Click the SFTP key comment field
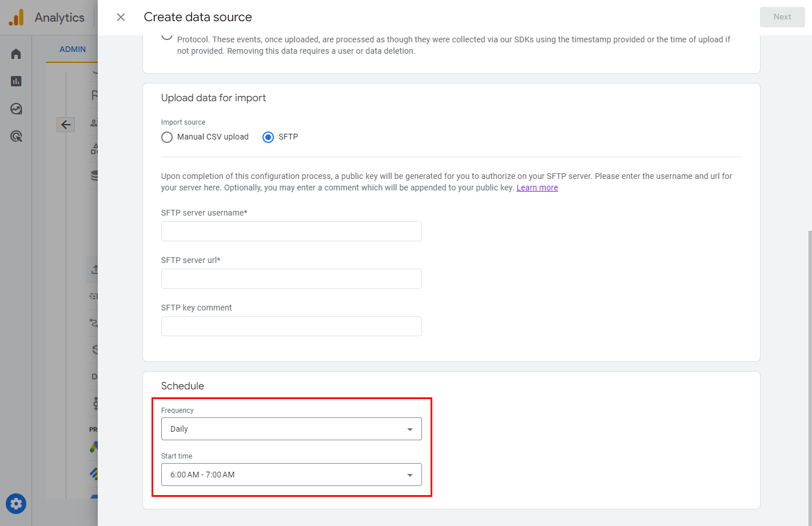Screen dimensions: 812x526 (292, 326)
